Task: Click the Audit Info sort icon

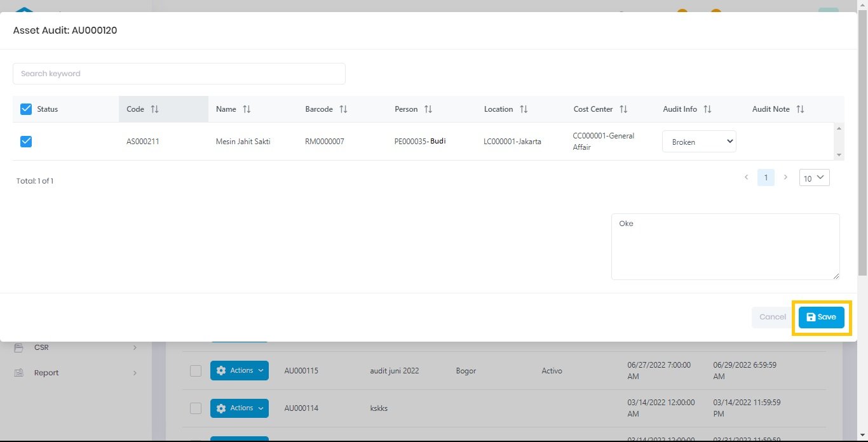Action: pos(707,109)
